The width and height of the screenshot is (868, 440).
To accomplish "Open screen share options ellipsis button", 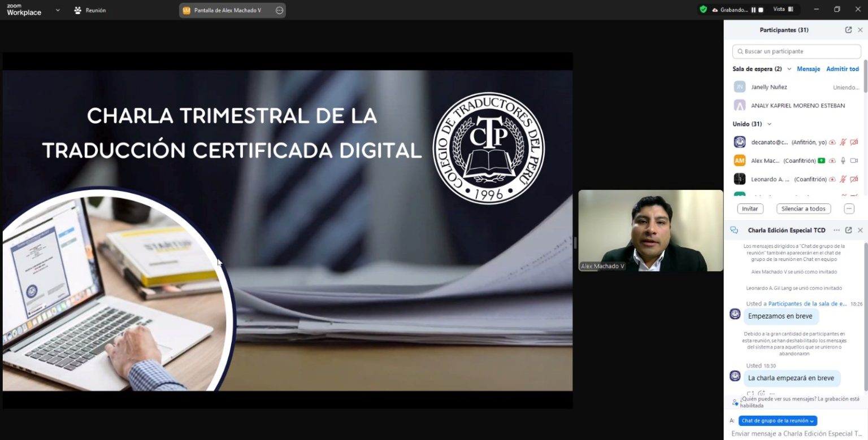I will pyautogui.click(x=279, y=10).
